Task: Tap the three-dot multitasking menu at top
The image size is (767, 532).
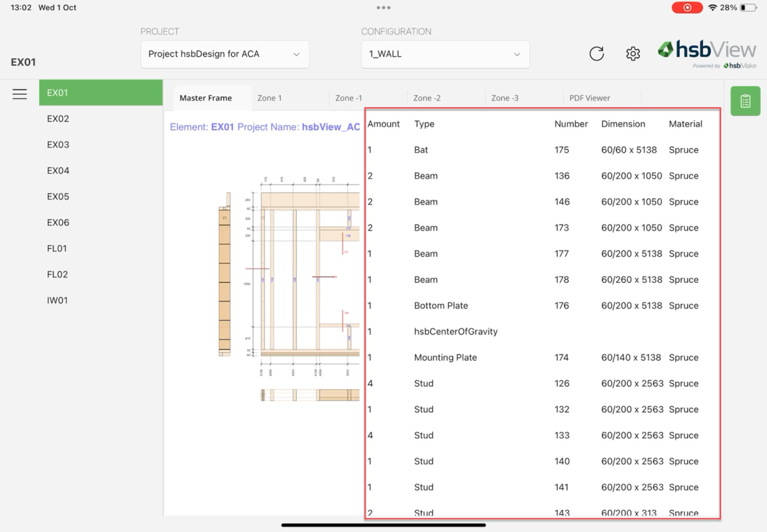Action: [x=383, y=8]
